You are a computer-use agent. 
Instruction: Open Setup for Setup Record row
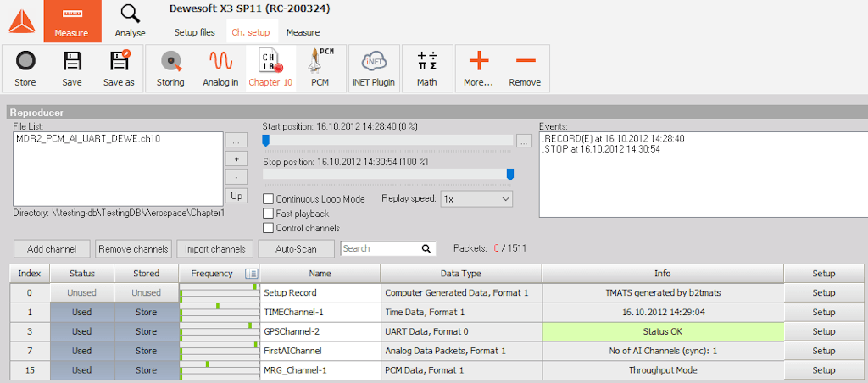pos(824,293)
